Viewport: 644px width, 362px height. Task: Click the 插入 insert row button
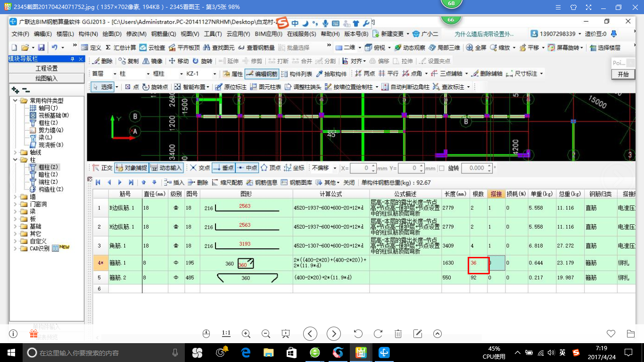click(174, 182)
